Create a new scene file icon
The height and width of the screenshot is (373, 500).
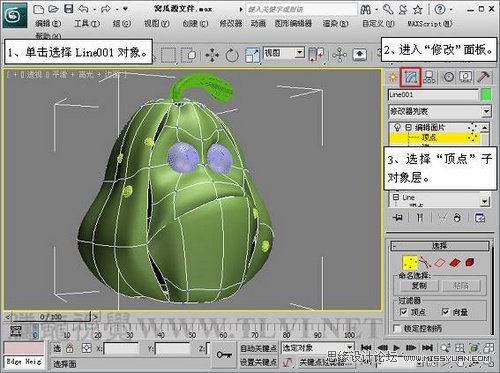[39, 9]
